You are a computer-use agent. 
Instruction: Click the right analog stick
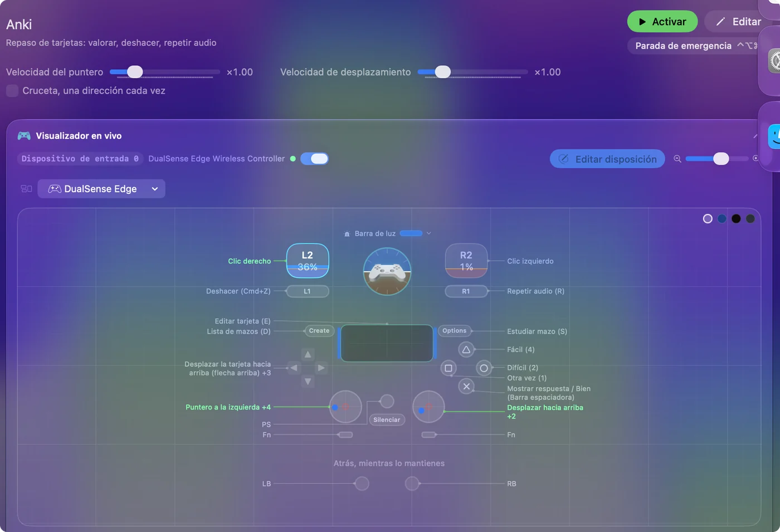pos(428,407)
